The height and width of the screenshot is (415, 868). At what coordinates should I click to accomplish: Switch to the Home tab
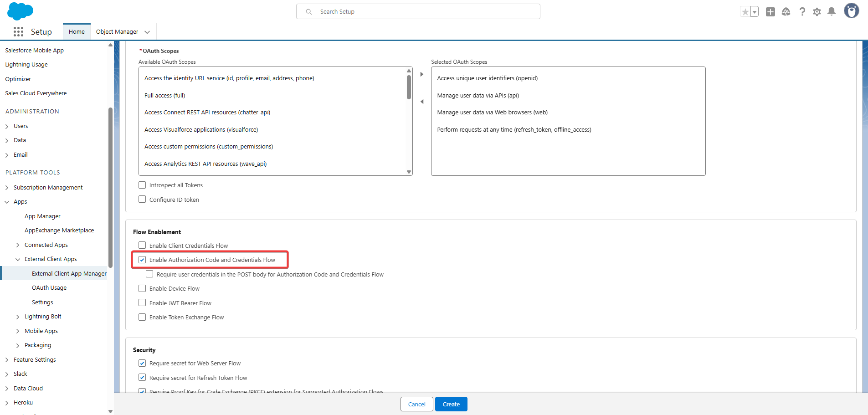[x=77, y=32]
